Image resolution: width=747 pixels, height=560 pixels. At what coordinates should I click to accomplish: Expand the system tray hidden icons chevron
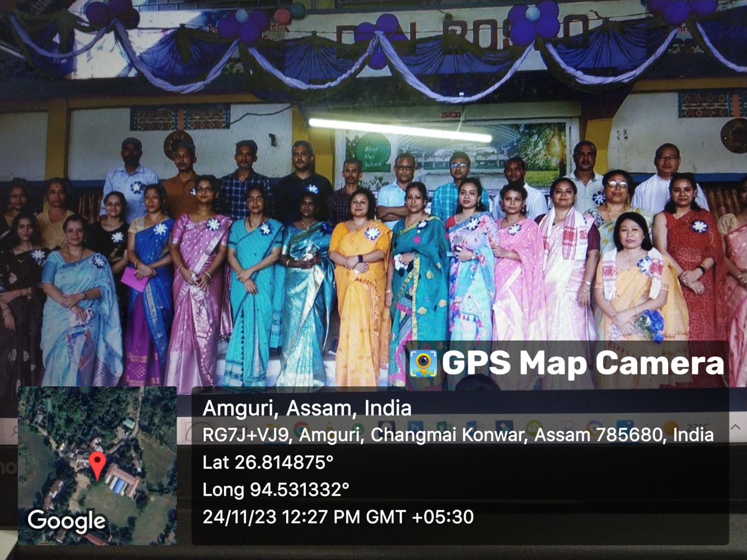point(736,427)
